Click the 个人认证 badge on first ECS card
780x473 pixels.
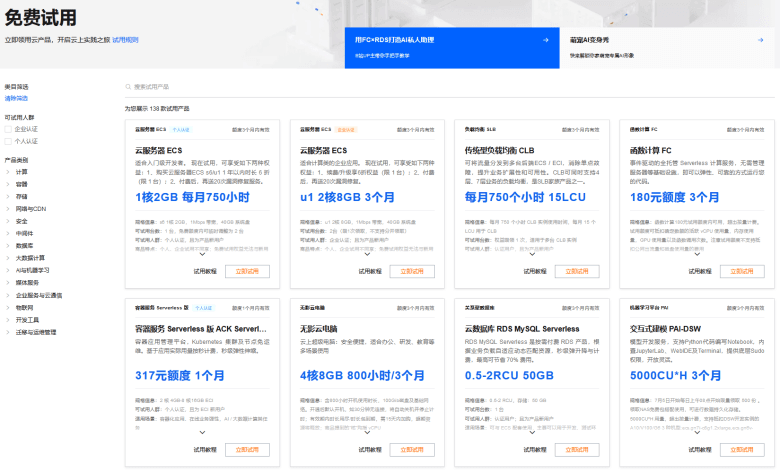point(181,130)
